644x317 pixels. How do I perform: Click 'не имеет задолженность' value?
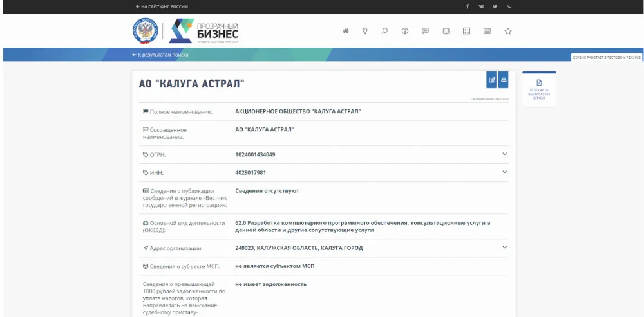coord(270,284)
